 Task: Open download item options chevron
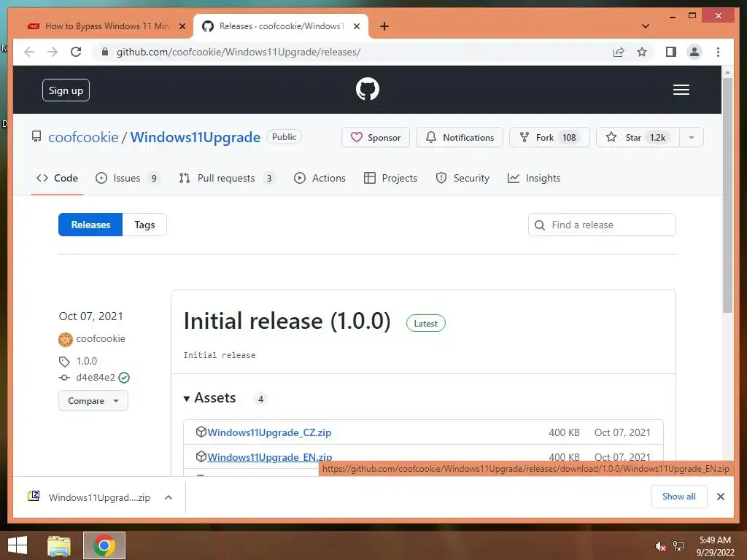(169, 497)
